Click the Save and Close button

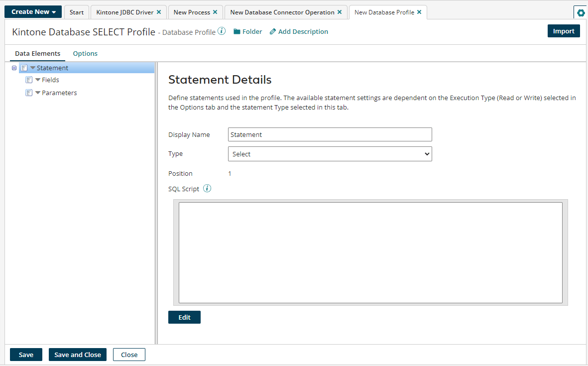pos(78,355)
